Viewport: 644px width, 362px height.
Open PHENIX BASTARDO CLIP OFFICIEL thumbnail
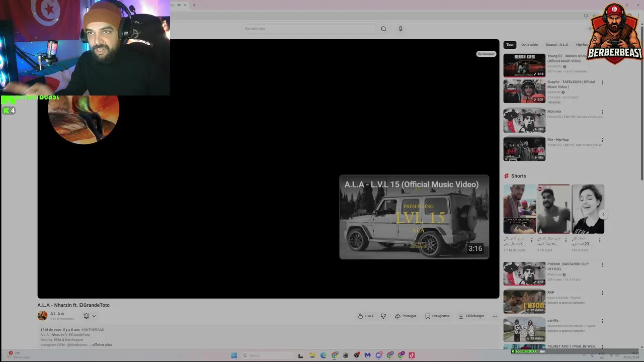[524, 274]
